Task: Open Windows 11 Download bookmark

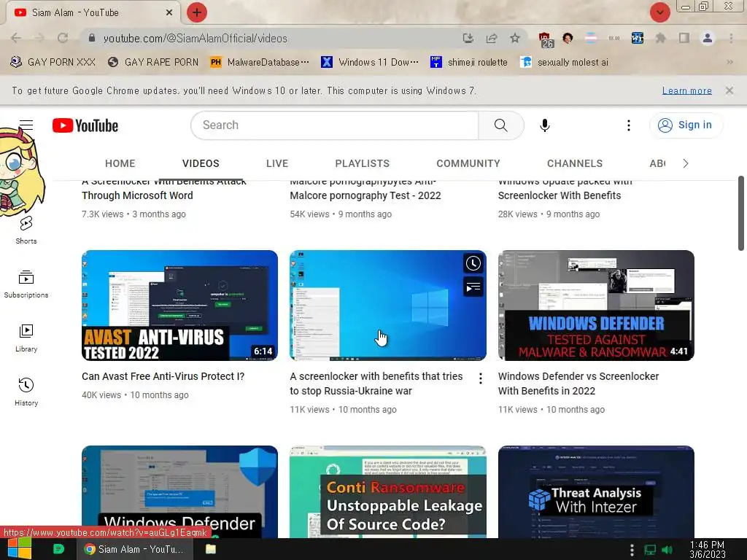Action: pos(370,62)
